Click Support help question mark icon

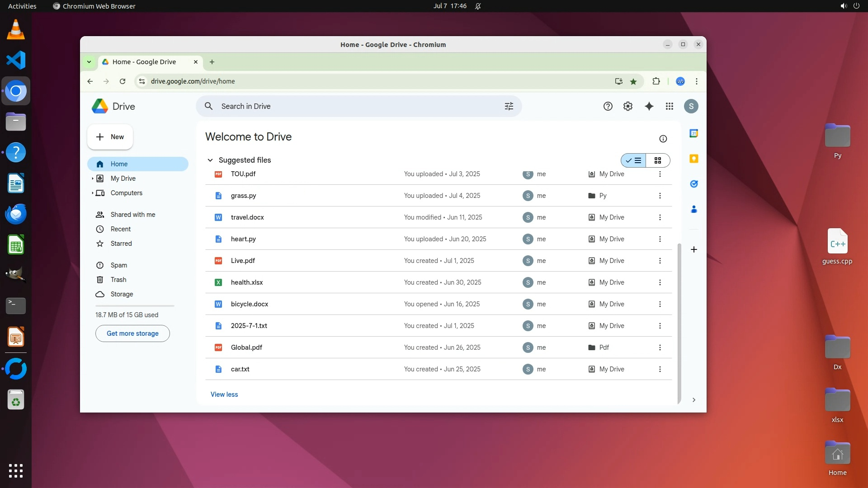tap(608, 106)
